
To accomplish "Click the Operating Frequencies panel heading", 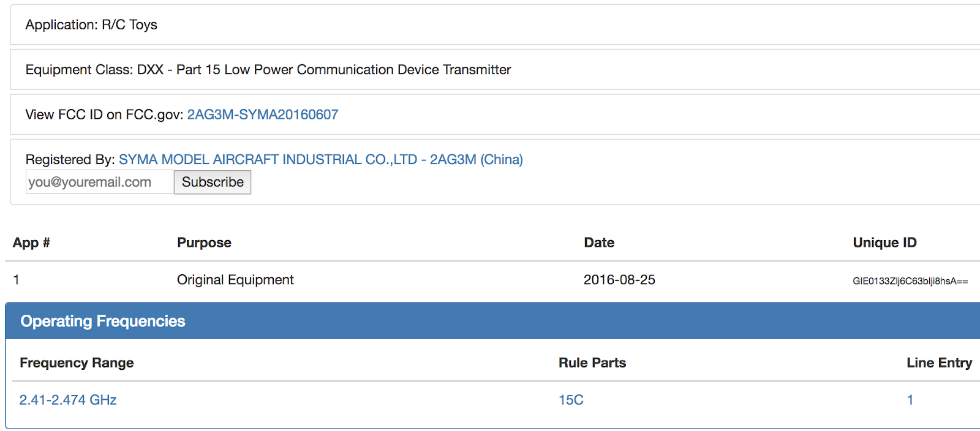I will click(103, 321).
